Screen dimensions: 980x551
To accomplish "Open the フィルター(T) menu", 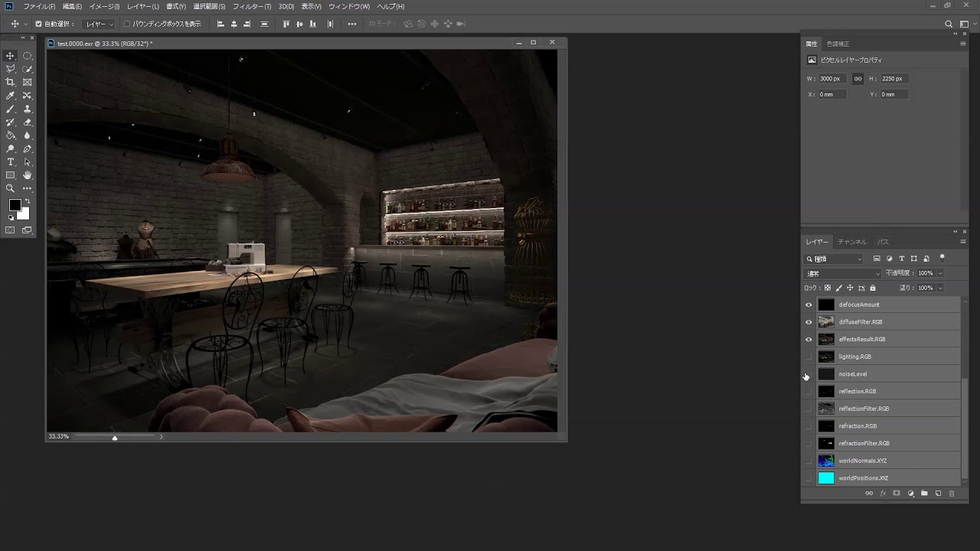I will (x=252, y=6).
